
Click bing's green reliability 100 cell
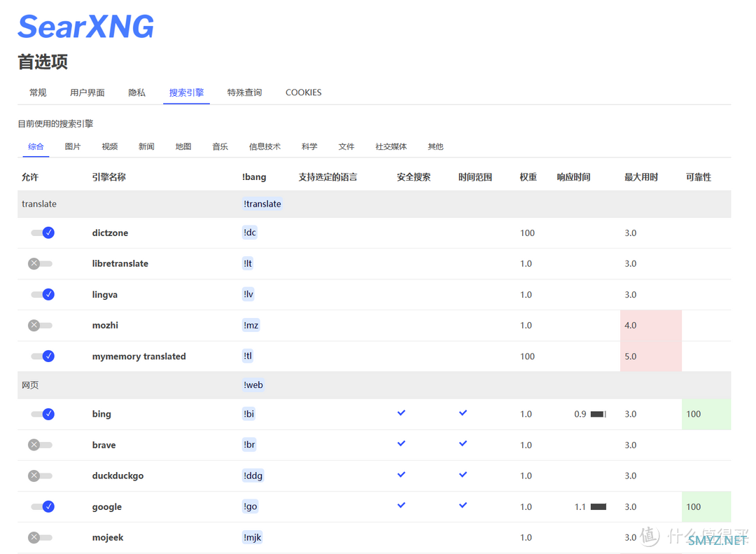click(x=706, y=414)
